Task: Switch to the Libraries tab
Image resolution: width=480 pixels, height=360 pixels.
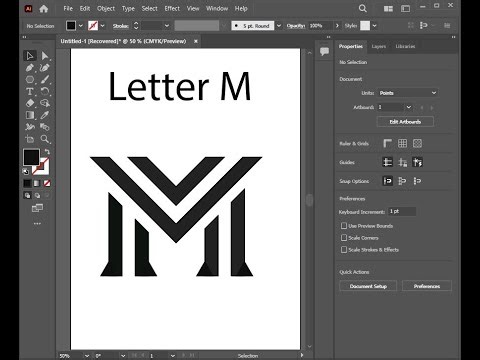Action: coord(405,46)
